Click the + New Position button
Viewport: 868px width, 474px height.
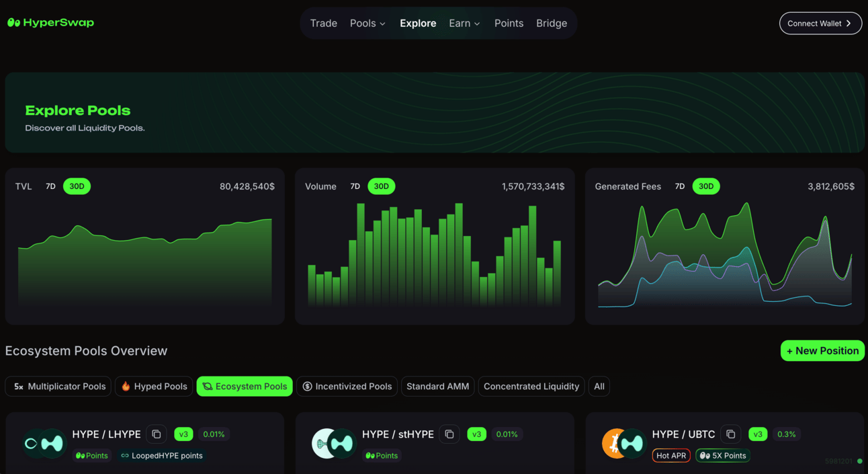click(822, 351)
